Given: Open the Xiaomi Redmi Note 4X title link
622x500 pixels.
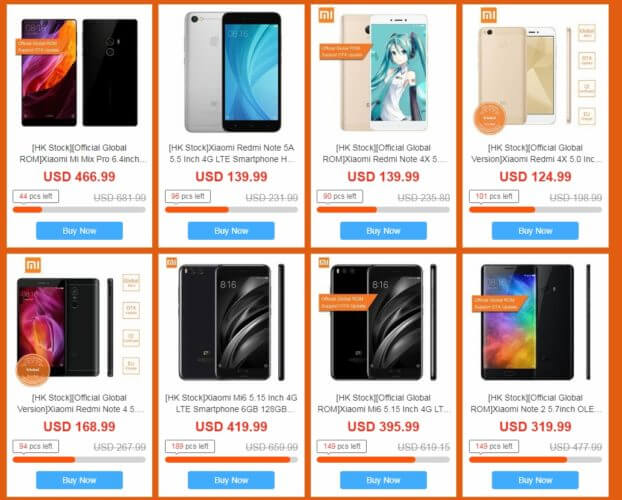Looking at the screenshot, I should [384, 153].
